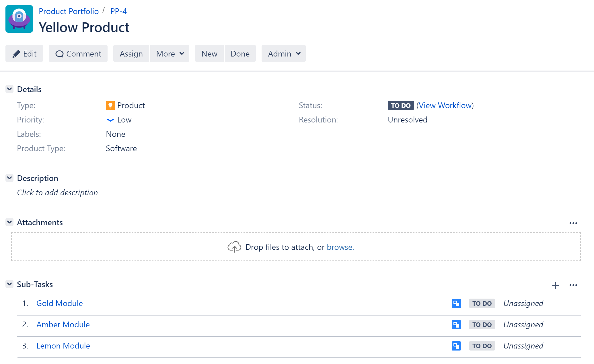This screenshot has height=364, width=594.
Task: Open the Admin menu
Action: tap(283, 53)
